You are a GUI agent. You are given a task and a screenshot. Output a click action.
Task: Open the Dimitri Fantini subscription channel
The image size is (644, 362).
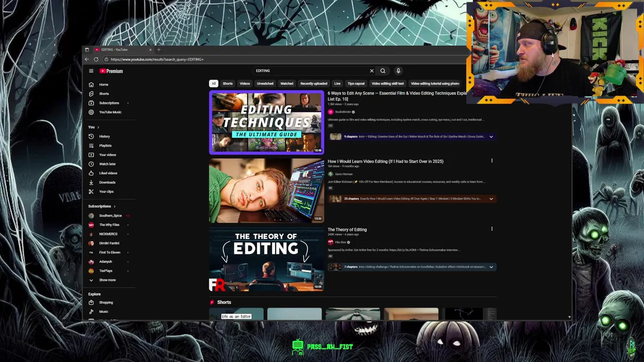pyautogui.click(x=109, y=243)
